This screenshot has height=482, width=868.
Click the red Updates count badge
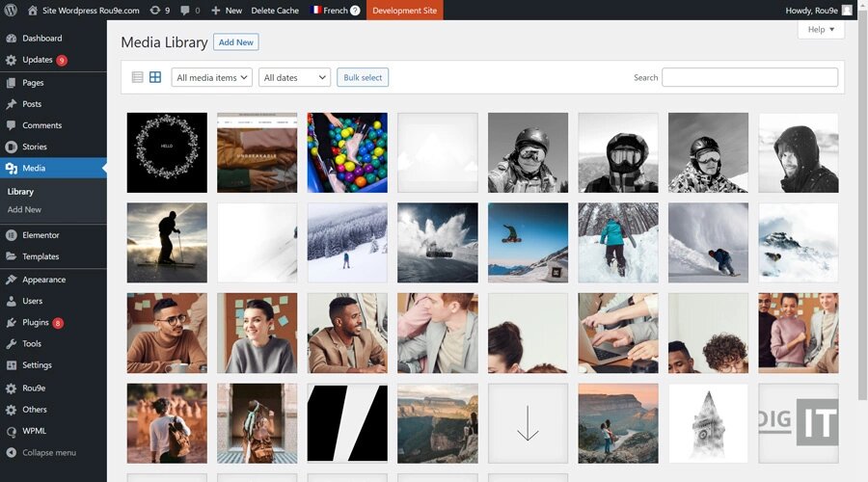[x=62, y=61]
